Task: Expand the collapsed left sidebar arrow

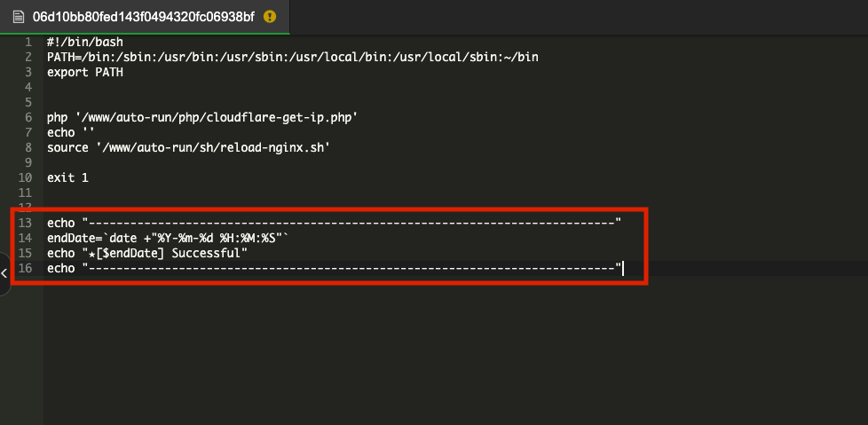Action: pos(4,273)
